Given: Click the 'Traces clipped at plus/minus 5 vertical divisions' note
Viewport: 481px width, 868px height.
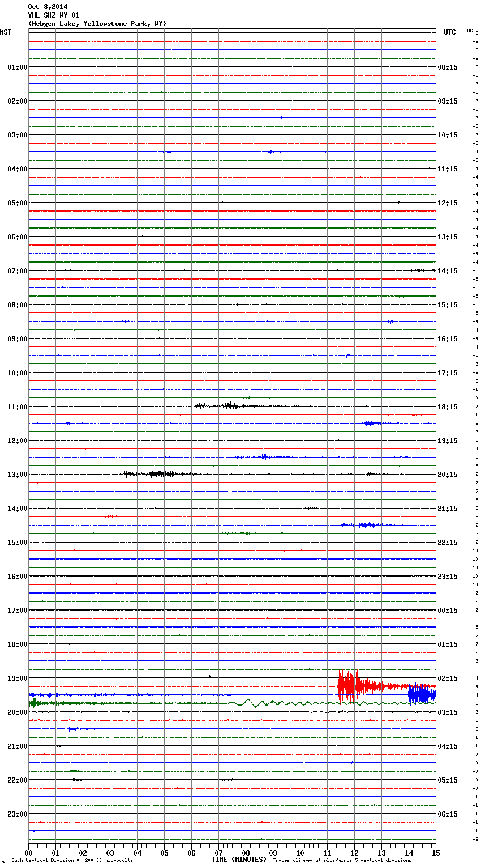Looking at the screenshot, I should [x=342, y=860].
